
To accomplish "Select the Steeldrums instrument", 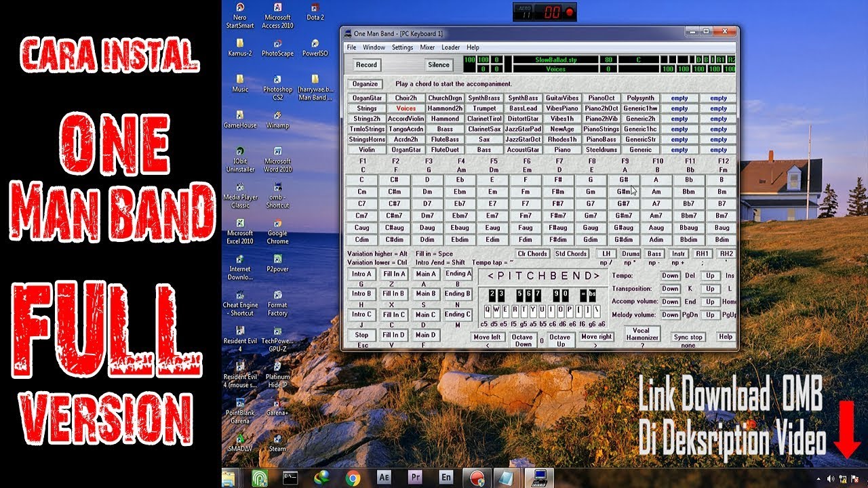I will point(601,150).
